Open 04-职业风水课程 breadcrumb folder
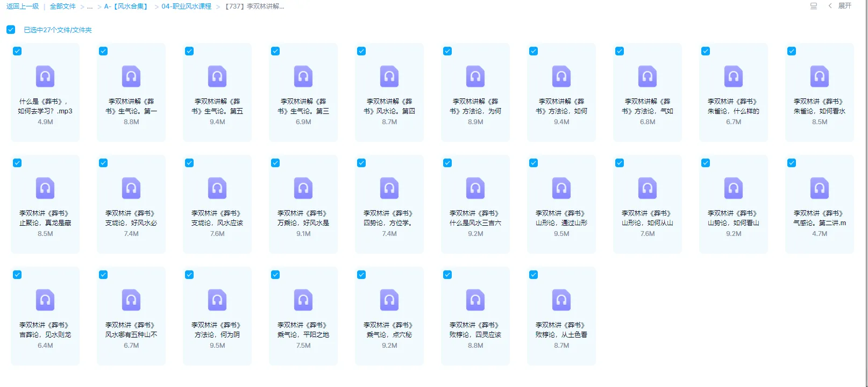 coord(187,6)
